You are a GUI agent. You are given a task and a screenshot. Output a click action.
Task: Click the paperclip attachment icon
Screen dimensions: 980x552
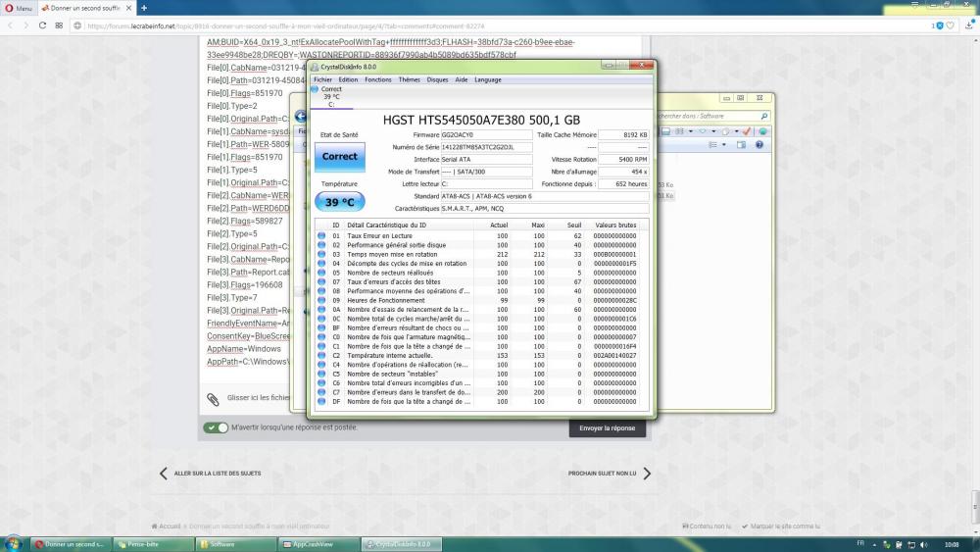coord(213,399)
